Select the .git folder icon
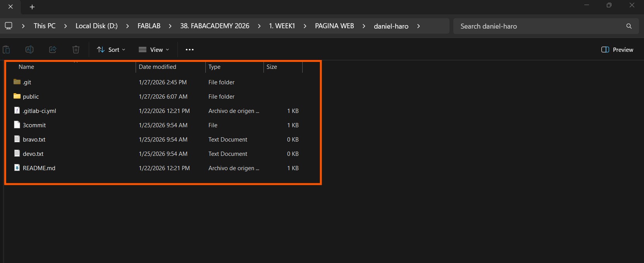Image resolution: width=644 pixels, height=263 pixels. pyautogui.click(x=17, y=82)
